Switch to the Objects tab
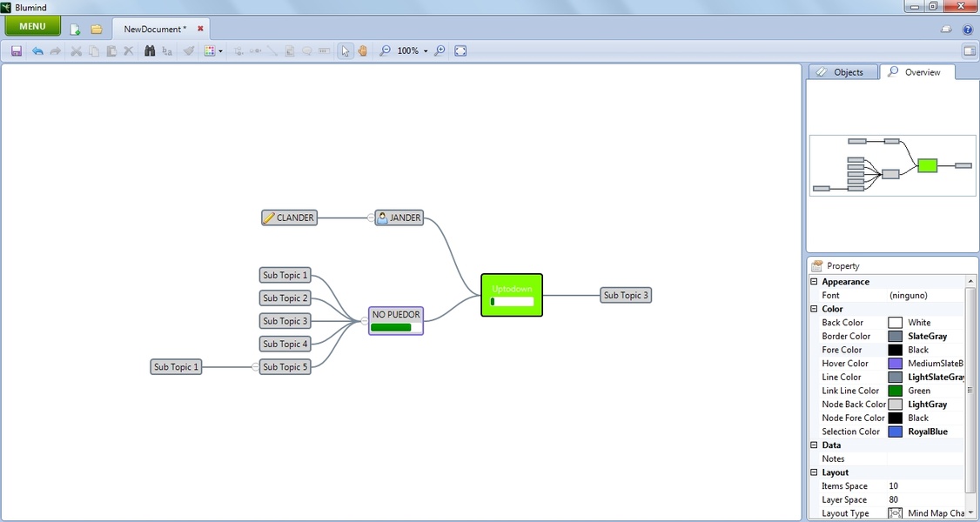Viewport: 980px width, 522px height. point(841,72)
